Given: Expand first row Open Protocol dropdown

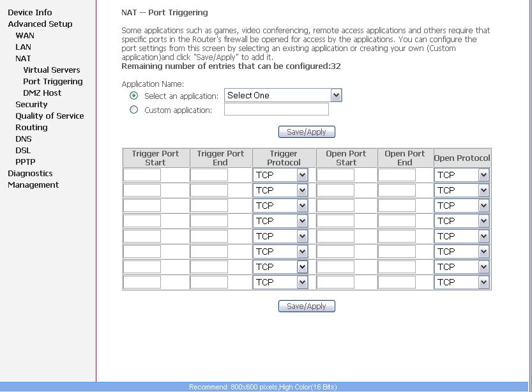Looking at the screenshot, I should click(462, 175).
